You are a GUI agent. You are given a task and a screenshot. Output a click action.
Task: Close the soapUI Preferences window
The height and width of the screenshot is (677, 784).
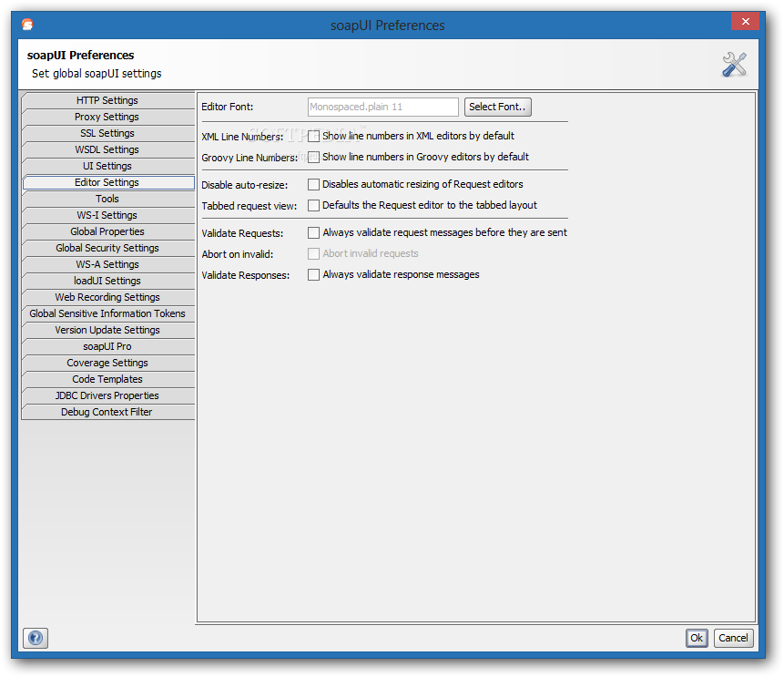[745, 22]
